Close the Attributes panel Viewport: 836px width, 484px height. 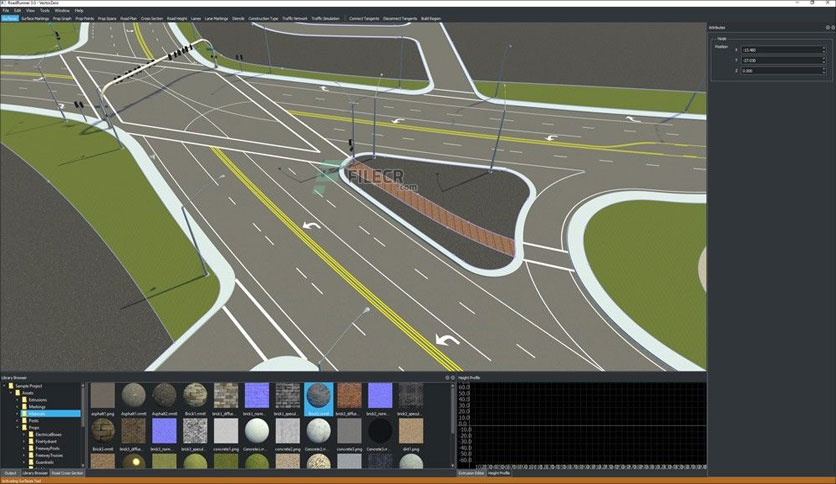(833, 27)
